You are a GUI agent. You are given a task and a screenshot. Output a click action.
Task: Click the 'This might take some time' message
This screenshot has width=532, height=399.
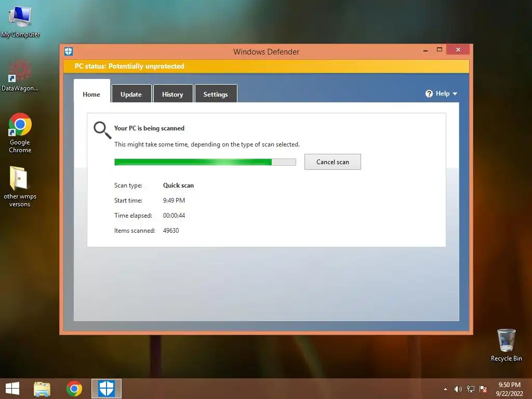point(207,144)
